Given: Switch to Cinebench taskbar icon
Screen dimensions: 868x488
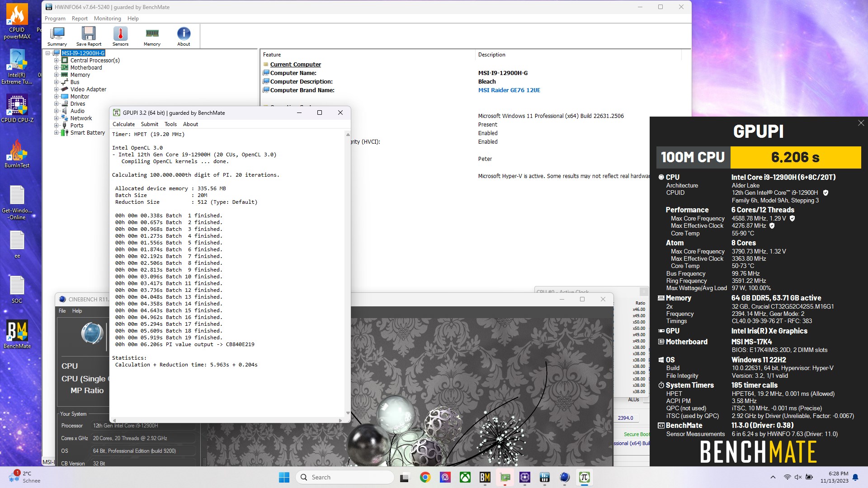Looking at the screenshot, I should point(565,477).
